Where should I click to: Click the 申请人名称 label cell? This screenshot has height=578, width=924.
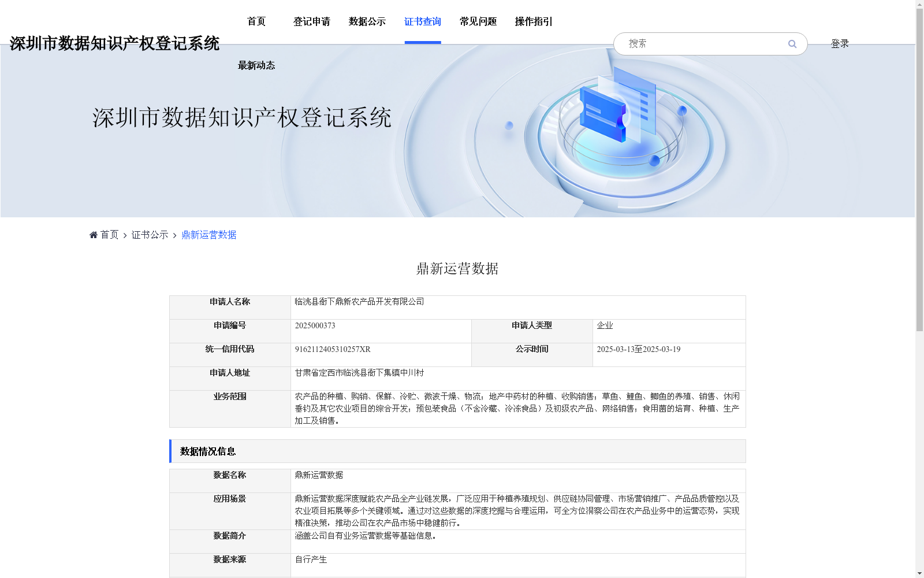coord(230,307)
